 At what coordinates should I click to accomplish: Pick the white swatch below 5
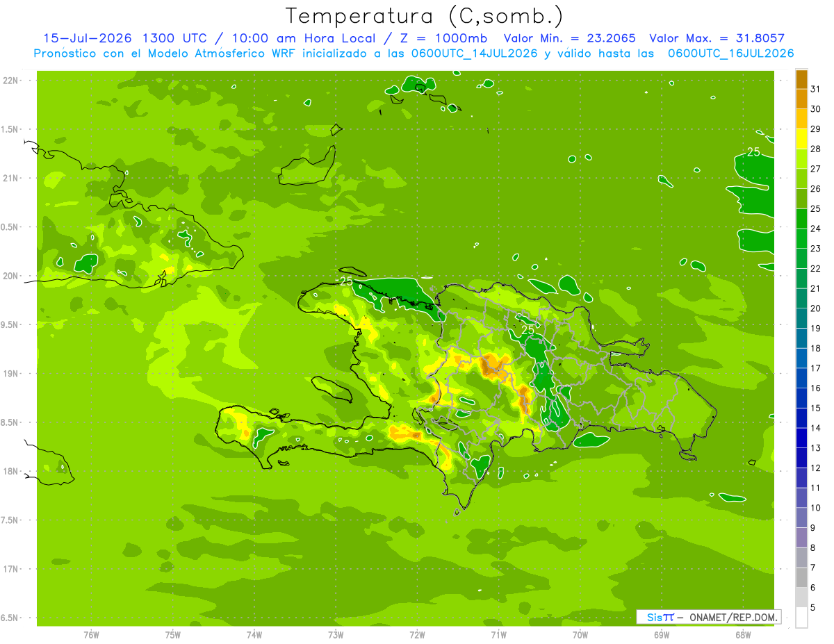click(x=801, y=618)
